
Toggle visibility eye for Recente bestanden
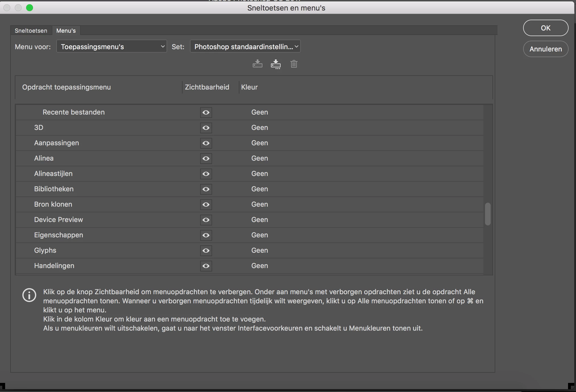tap(206, 113)
